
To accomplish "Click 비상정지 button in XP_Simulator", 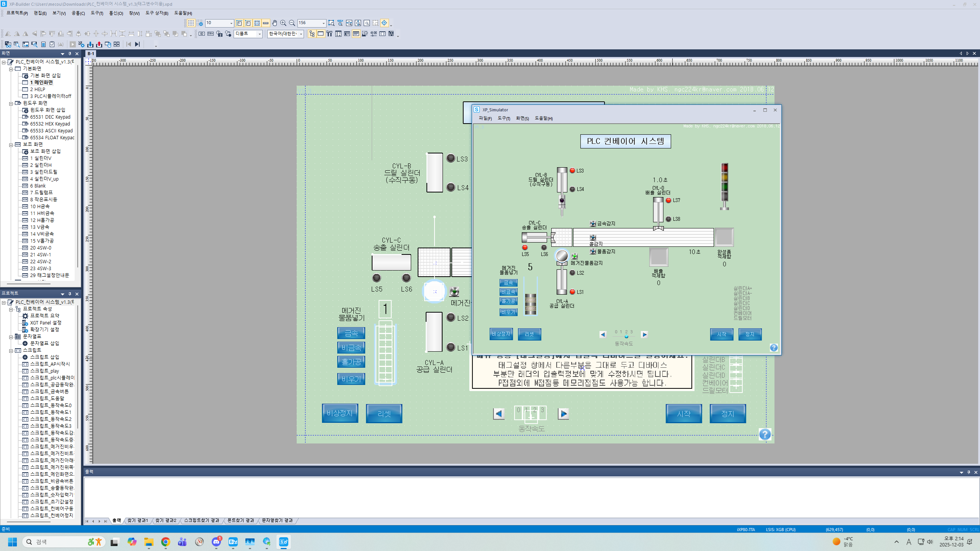I will pos(501,334).
